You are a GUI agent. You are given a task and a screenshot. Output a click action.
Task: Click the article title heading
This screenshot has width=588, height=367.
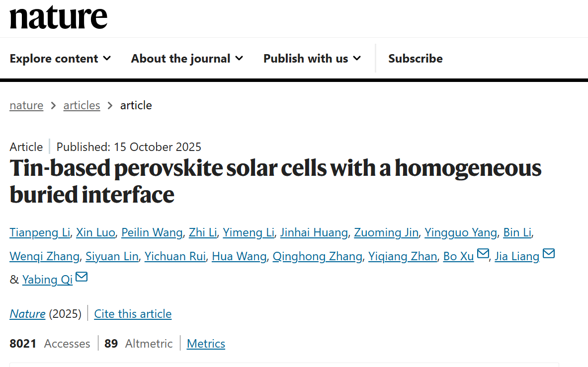click(x=275, y=181)
